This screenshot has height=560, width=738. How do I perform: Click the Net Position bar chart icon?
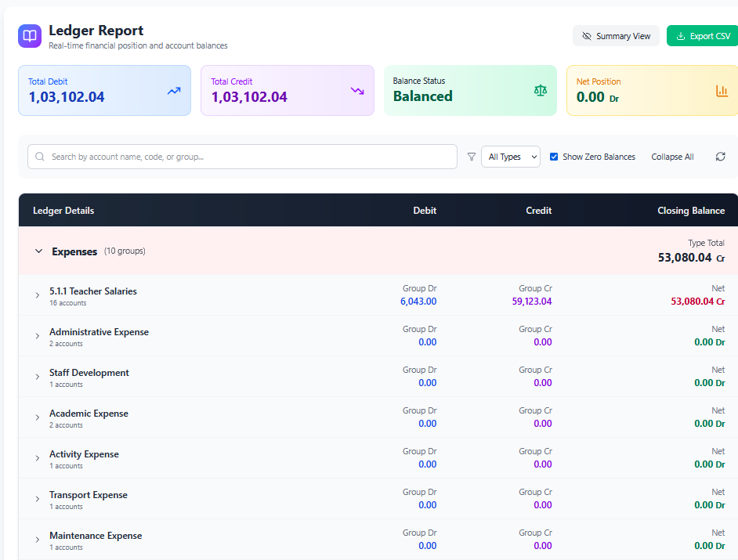[x=722, y=91]
